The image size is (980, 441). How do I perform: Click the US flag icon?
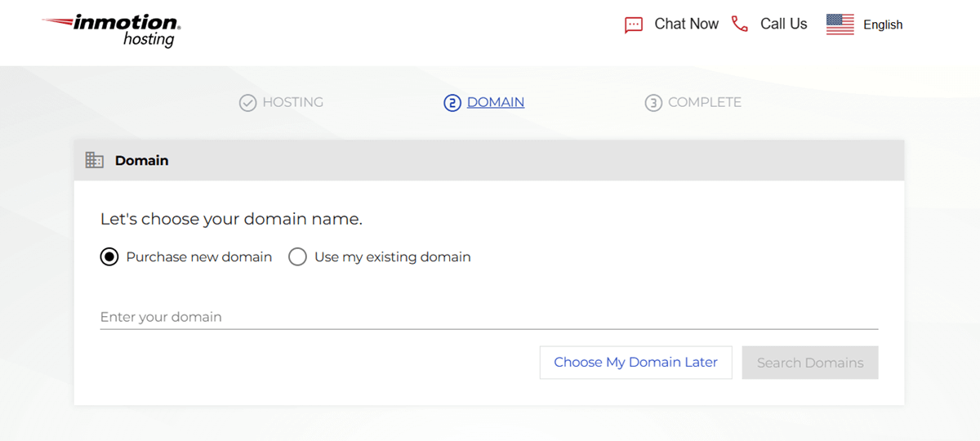(x=840, y=24)
